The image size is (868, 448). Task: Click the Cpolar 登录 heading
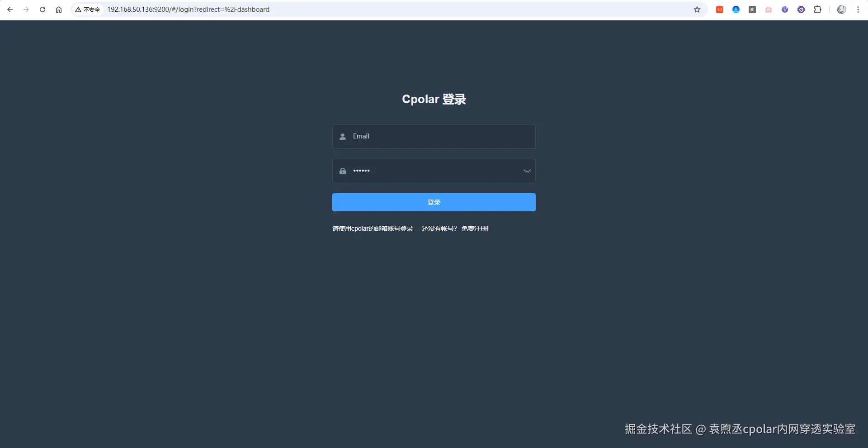click(x=434, y=99)
